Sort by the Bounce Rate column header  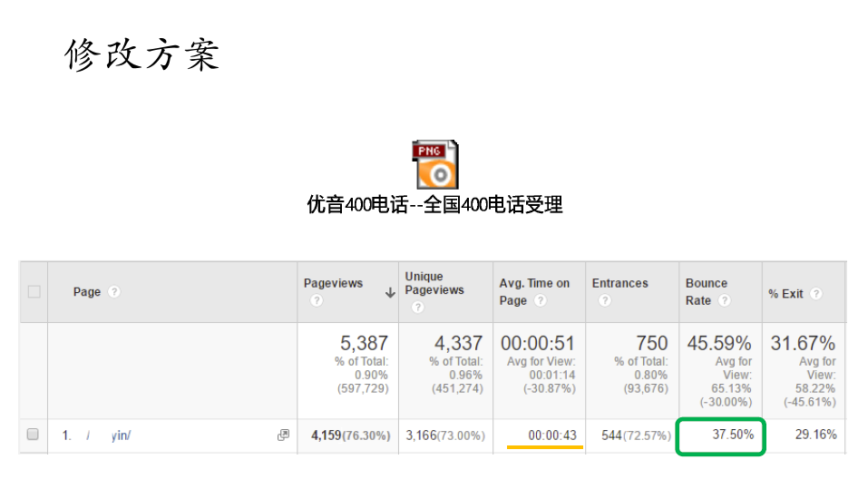click(707, 283)
